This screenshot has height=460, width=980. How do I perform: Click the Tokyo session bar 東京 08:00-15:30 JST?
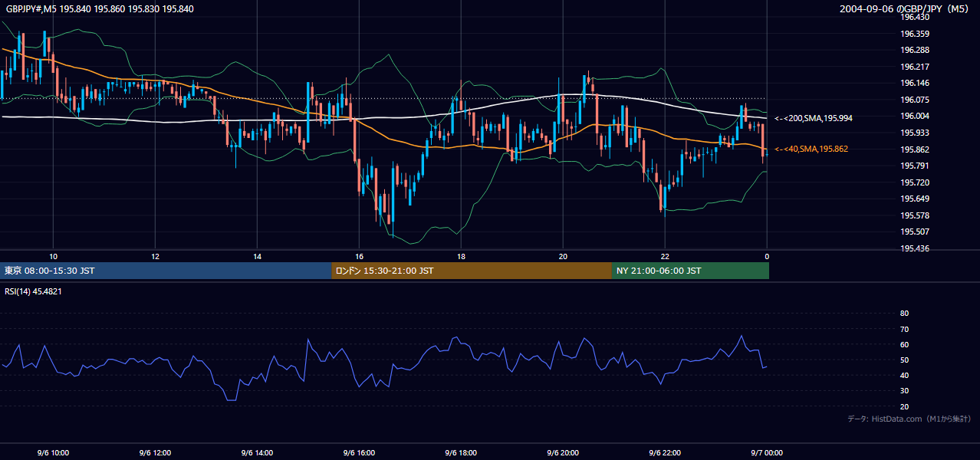point(166,271)
